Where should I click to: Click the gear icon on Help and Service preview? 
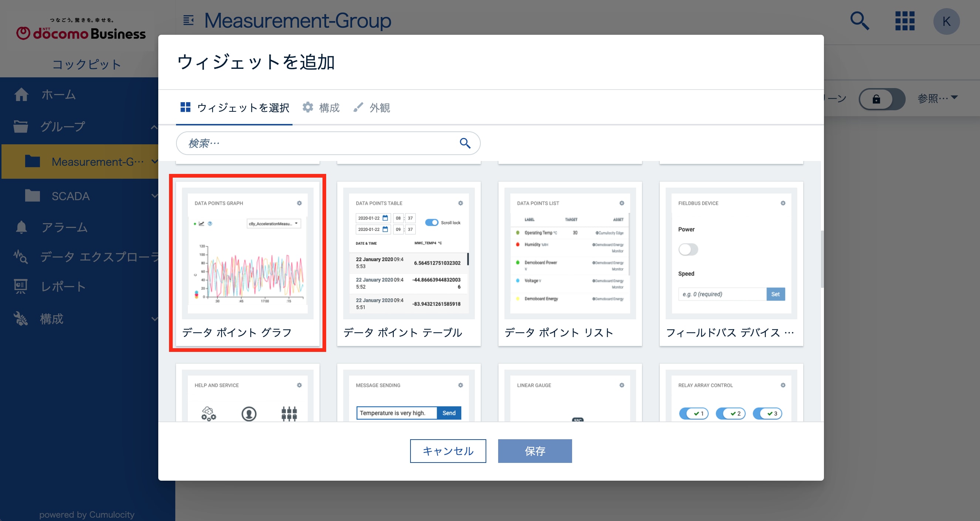click(300, 385)
